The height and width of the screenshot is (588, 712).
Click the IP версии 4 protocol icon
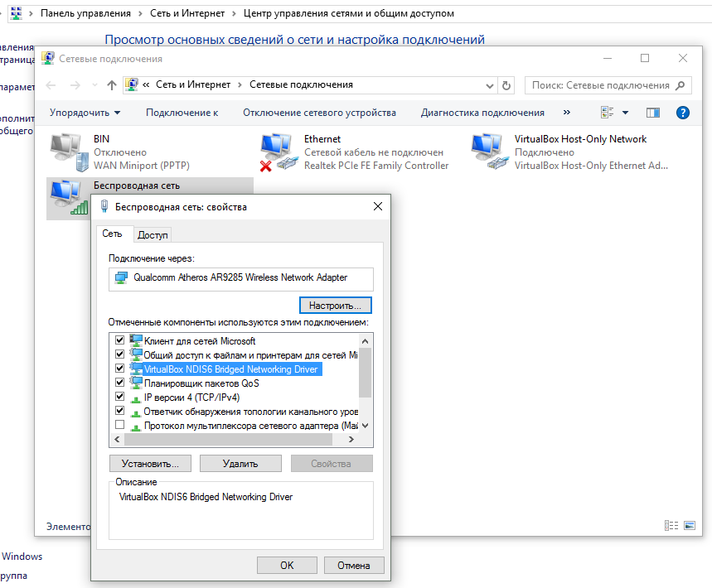pyautogui.click(x=136, y=398)
